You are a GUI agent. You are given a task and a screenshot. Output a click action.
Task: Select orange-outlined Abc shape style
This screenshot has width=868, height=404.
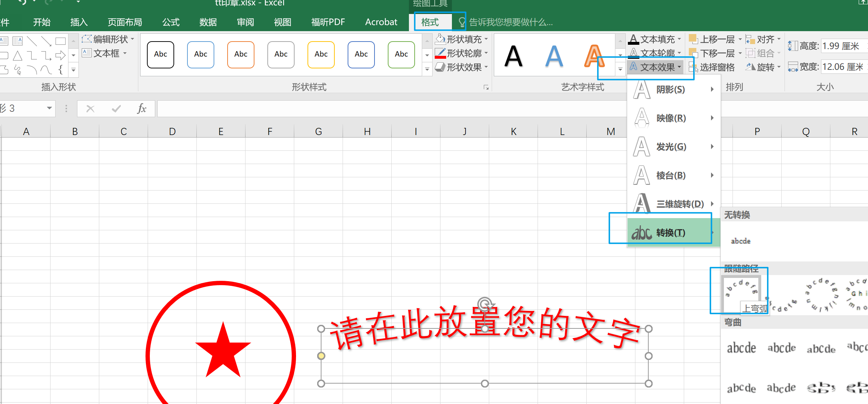pyautogui.click(x=241, y=54)
